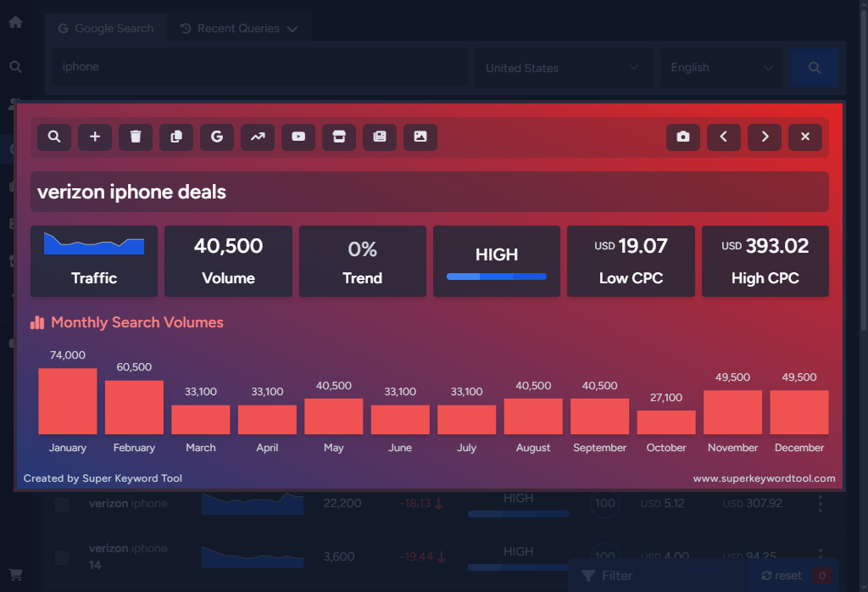The width and height of the screenshot is (868, 592).
Task: Click the blue search submit button
Action: tap(815, 68)
